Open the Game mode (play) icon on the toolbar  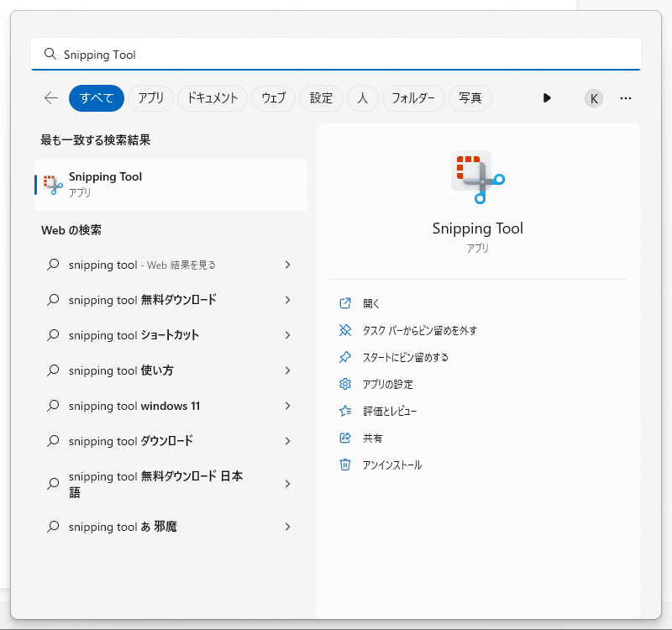547,98
